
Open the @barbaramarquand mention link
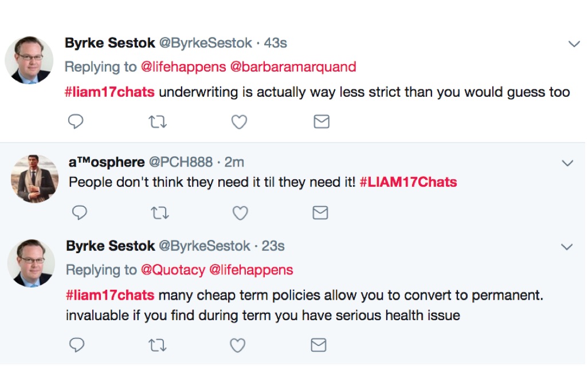coord(293,67)
